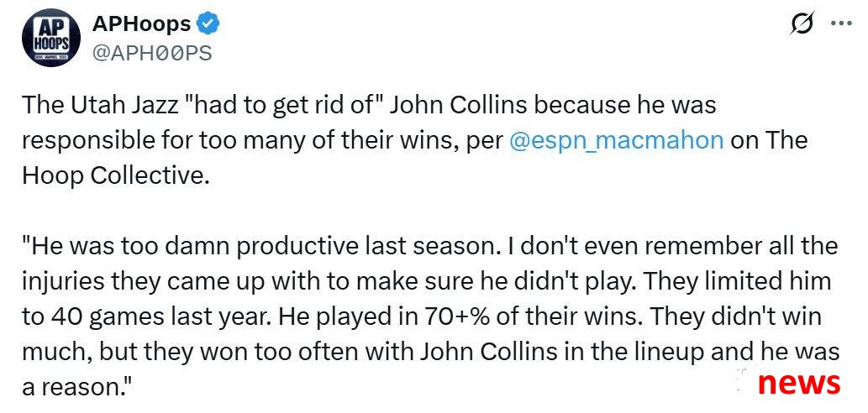
Task: Open the APHoops profile avatar
Action: (51, 39)
